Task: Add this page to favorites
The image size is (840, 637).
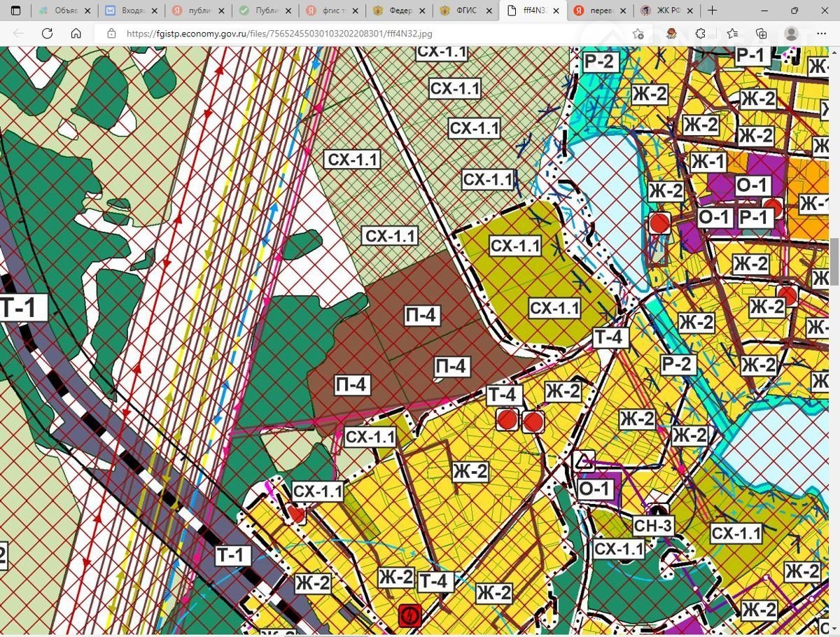Action: [x=638, y=34]
